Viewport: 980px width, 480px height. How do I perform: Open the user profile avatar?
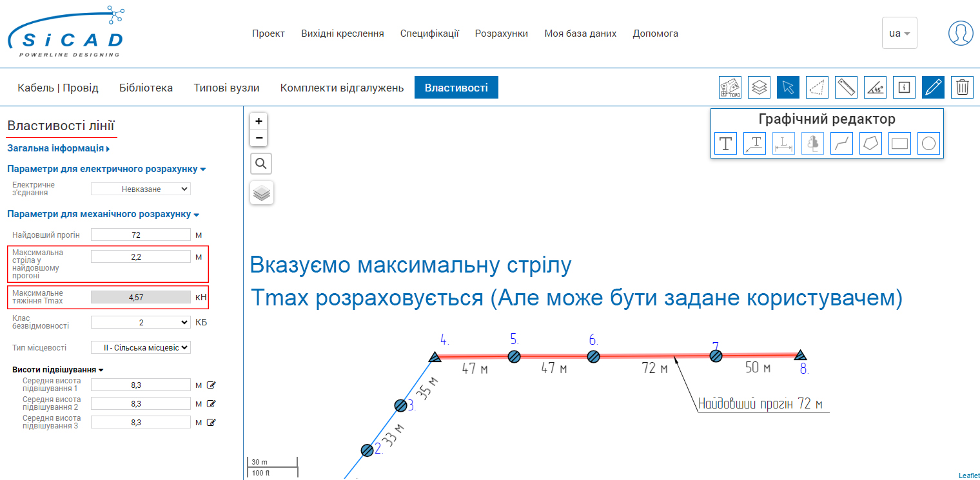[961, 33]
